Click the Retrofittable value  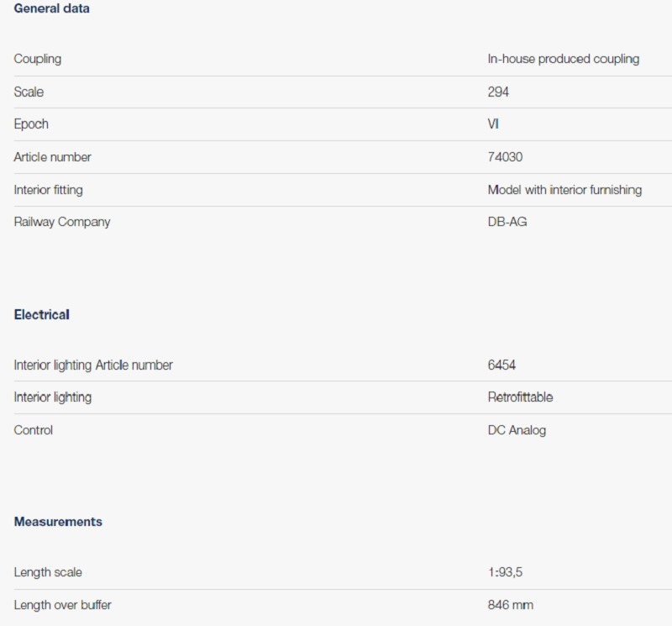pyautogui.click(x=520, y=397)
